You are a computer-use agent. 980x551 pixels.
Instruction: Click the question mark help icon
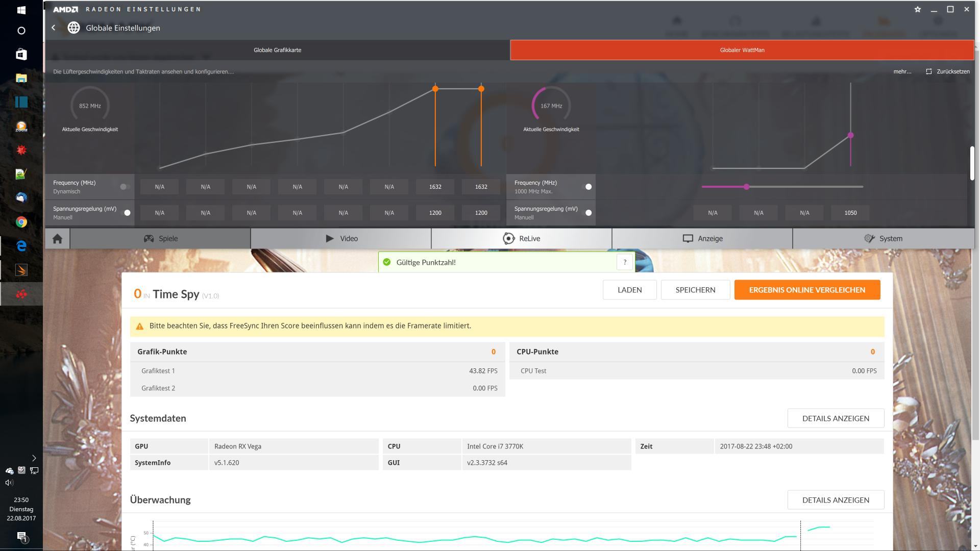[625, 262]
